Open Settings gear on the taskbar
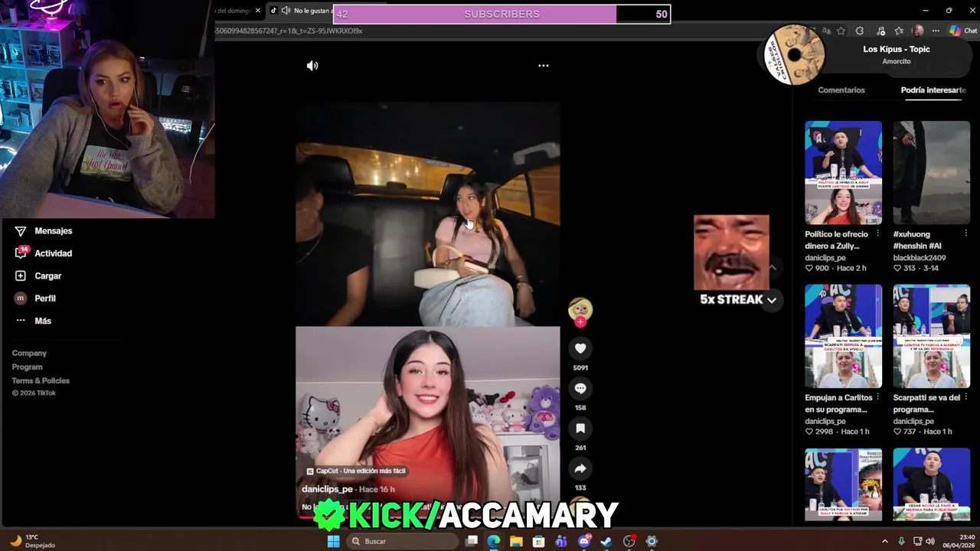The width and height of the screenshot is (980, 551). click(652, 541)
